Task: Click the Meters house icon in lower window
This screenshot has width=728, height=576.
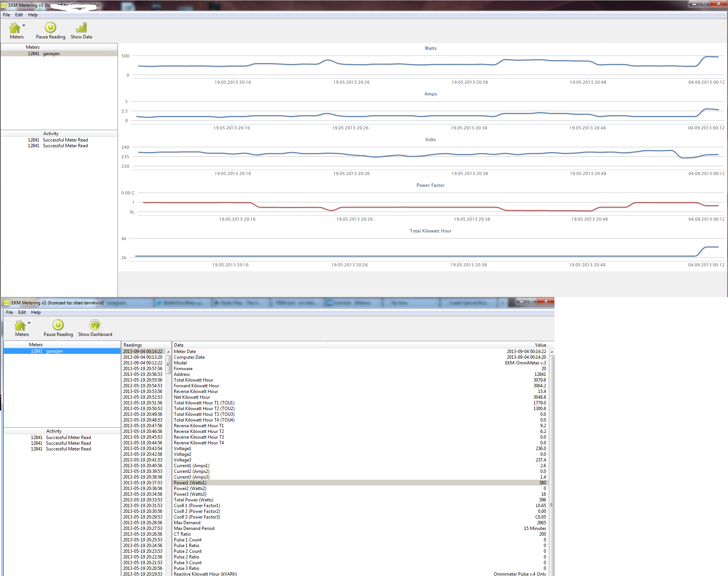Action: click(x=20, y=326)
